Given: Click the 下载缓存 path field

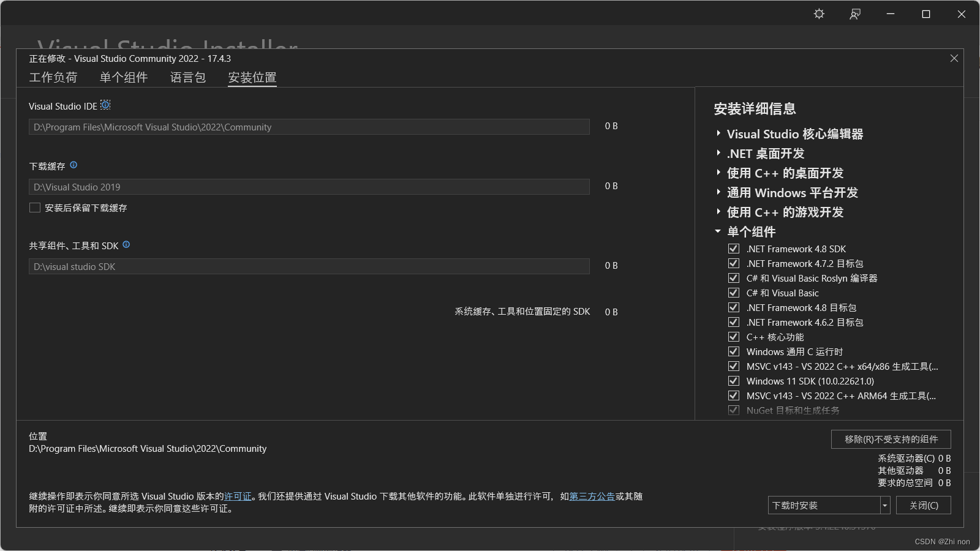Looking at the screenshot, I should click(x=309, y=187).
